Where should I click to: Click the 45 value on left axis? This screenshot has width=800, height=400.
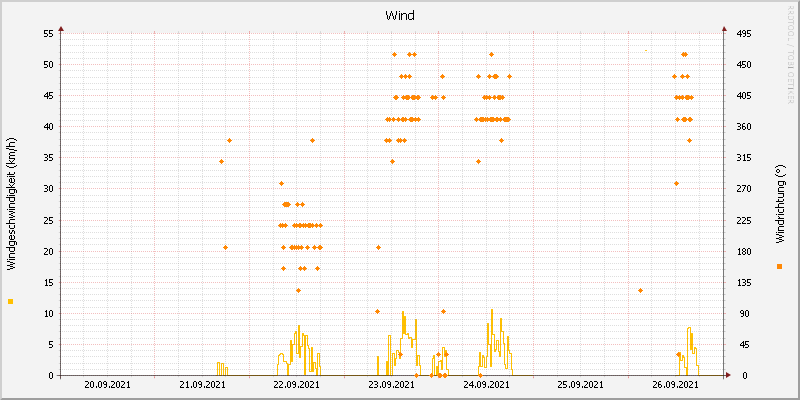[x=48, y=95]
